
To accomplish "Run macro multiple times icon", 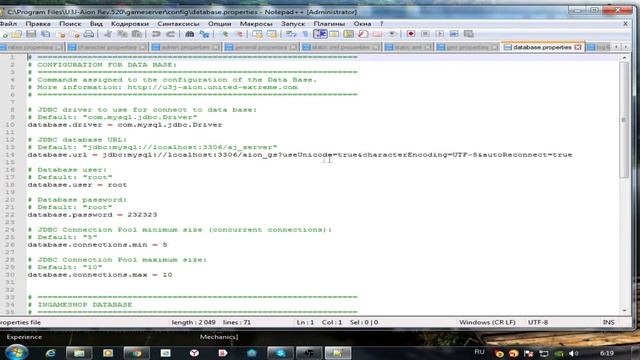I will 454,34.
